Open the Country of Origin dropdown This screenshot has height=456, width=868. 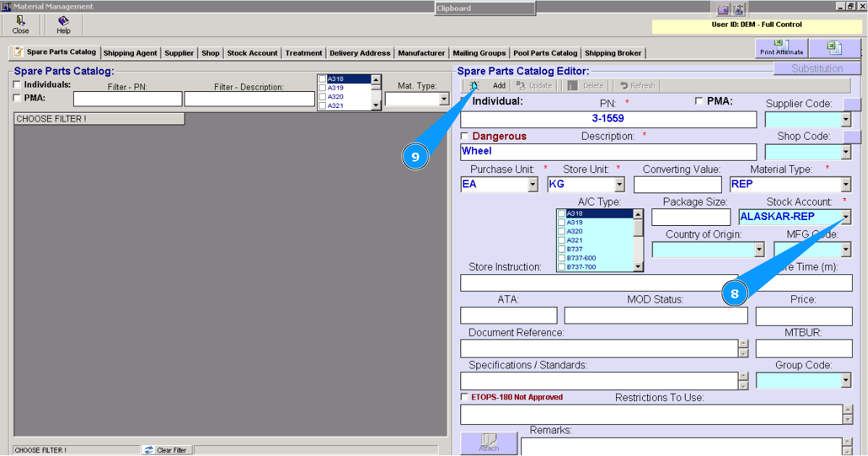(759, 250)
